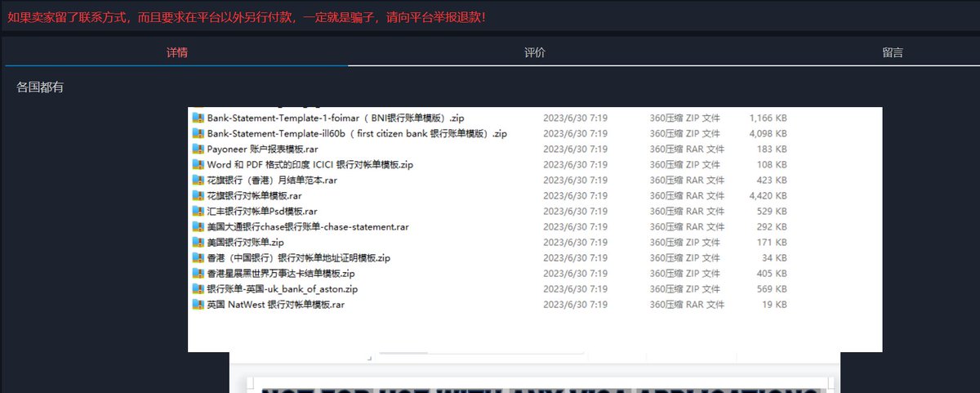Click the 1,166 KB size value
Screen dimensions: 980x393
click(x=768, y=118)
